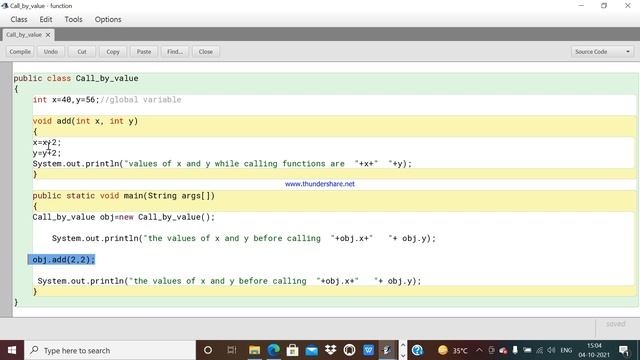Open the Edit menu

46,19
